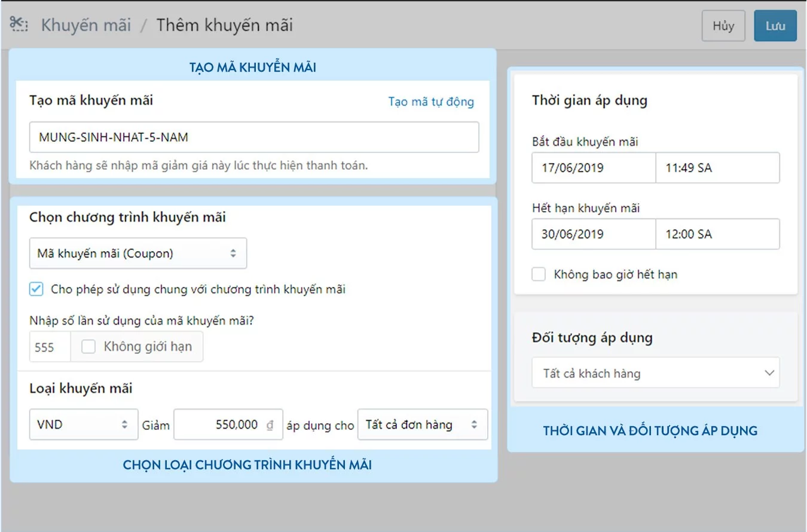Viewport: 807px width, 532px height.
Task: Click the đ currency symbol in amount field
Action: point(270,425)
